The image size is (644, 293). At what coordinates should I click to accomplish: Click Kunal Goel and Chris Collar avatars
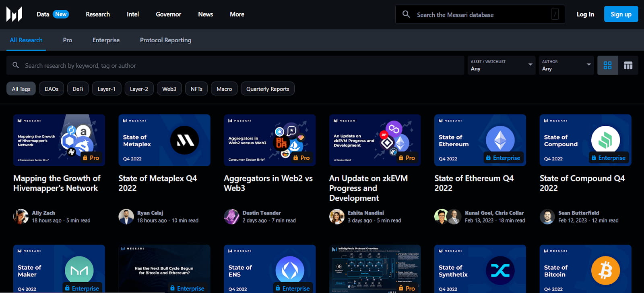(448, 216)
